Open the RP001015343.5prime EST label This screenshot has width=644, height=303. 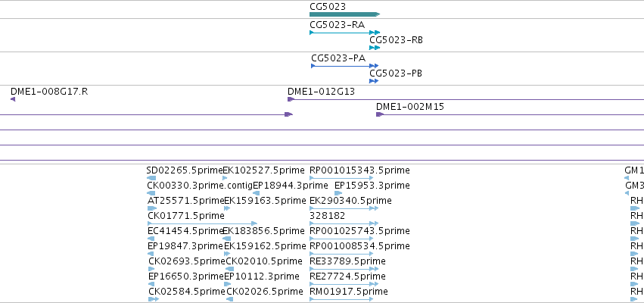click(x=359, y=170)
